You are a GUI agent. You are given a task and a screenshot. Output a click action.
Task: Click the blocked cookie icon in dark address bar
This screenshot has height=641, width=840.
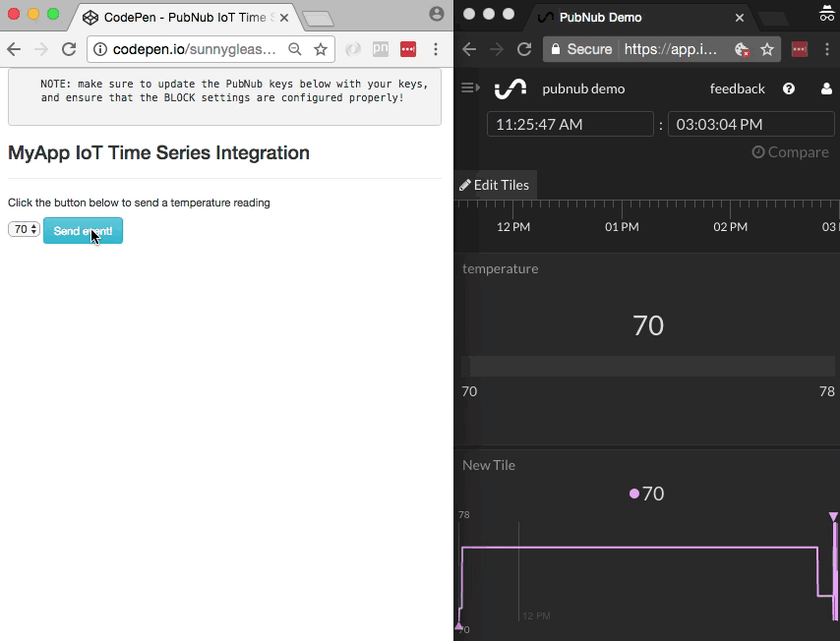point(742,49)
